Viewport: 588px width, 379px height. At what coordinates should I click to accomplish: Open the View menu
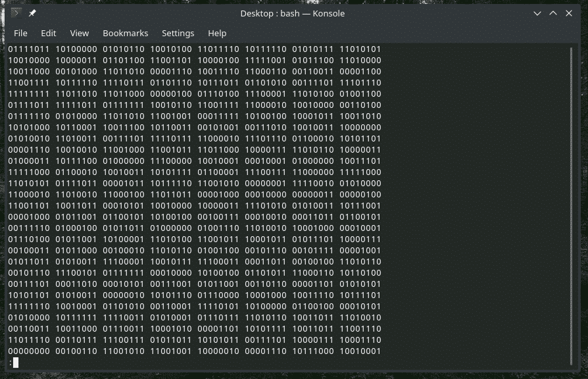(x=79, y=33)
